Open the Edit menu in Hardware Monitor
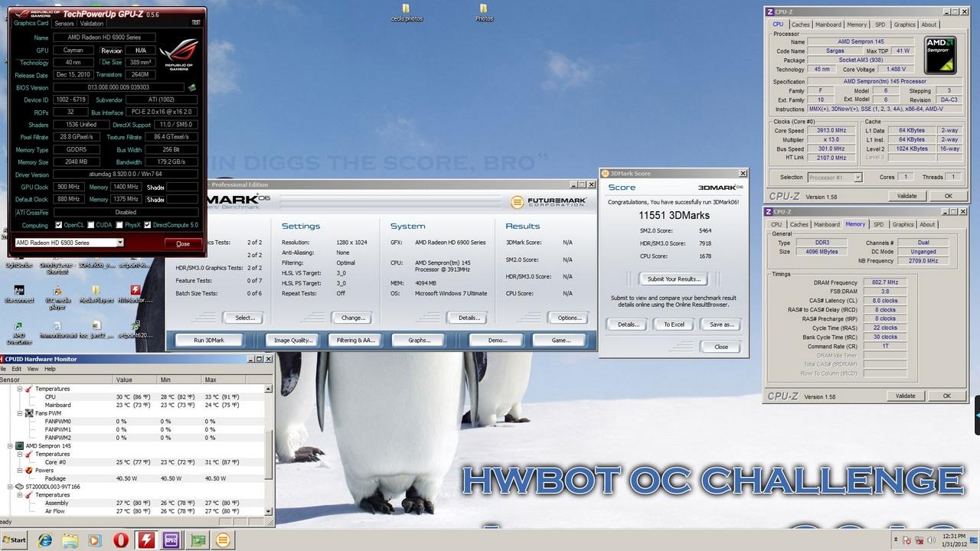This screenshot has width=980, height=551. (16, 369)
